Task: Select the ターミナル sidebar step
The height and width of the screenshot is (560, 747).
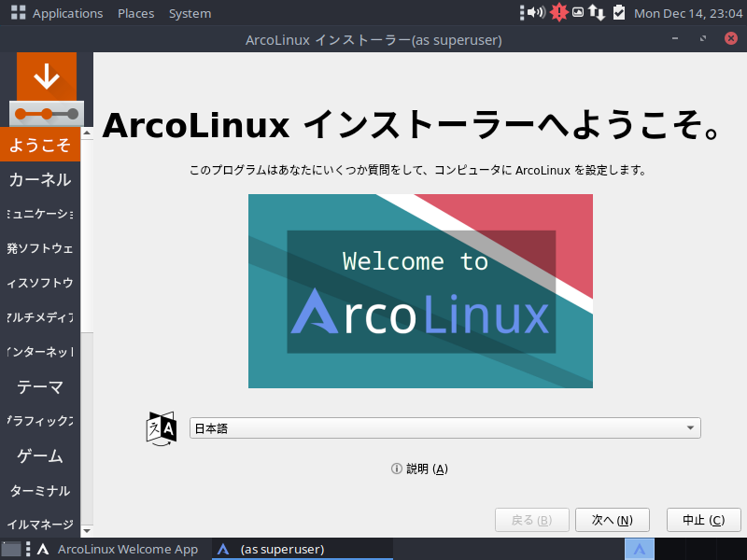Action: point(40,491)
